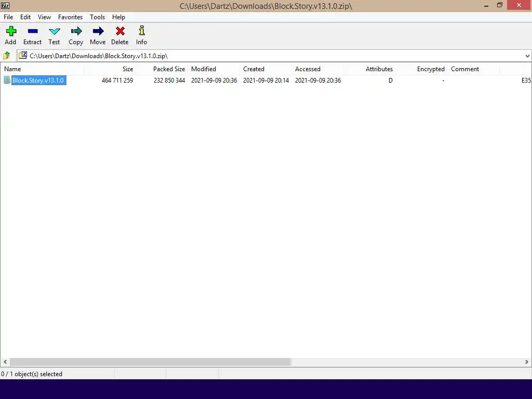
Task: Open the Favorites menu
Action: (70, 17)
